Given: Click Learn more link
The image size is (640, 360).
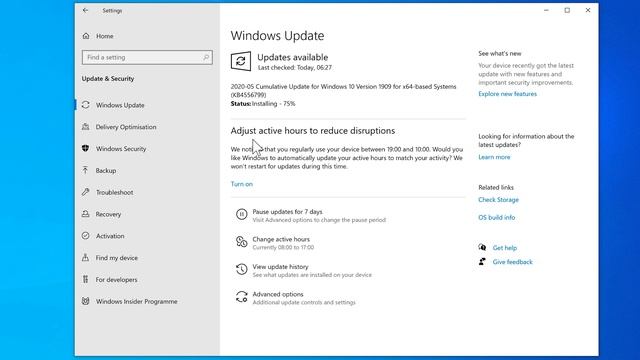Looking at the screenshot, I should [494, 157].
